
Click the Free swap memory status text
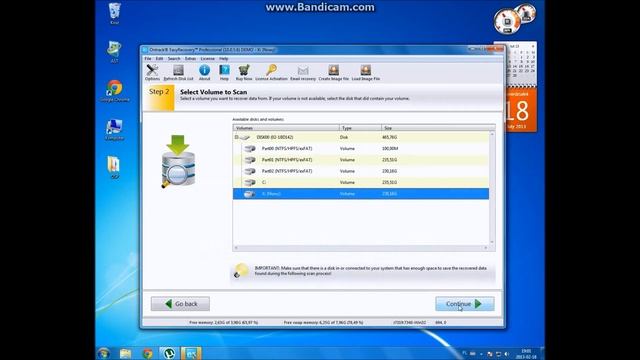tap(323, 322)
